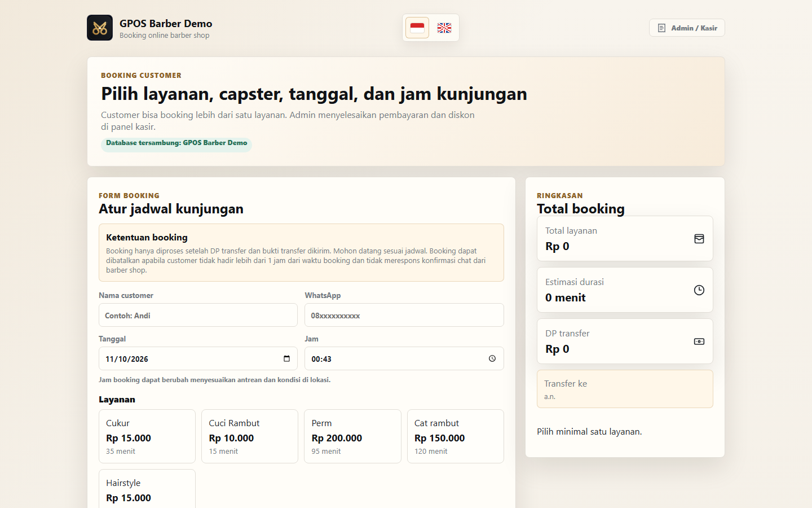Click the GPOS Barber Demo title

(166, 23)
